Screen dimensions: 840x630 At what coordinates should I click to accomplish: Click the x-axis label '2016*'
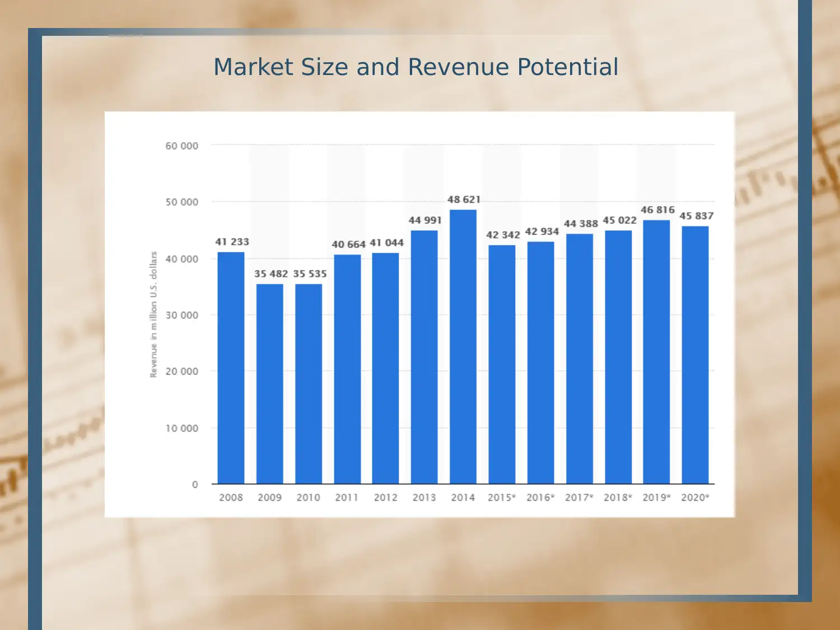[x=540, y=497]
